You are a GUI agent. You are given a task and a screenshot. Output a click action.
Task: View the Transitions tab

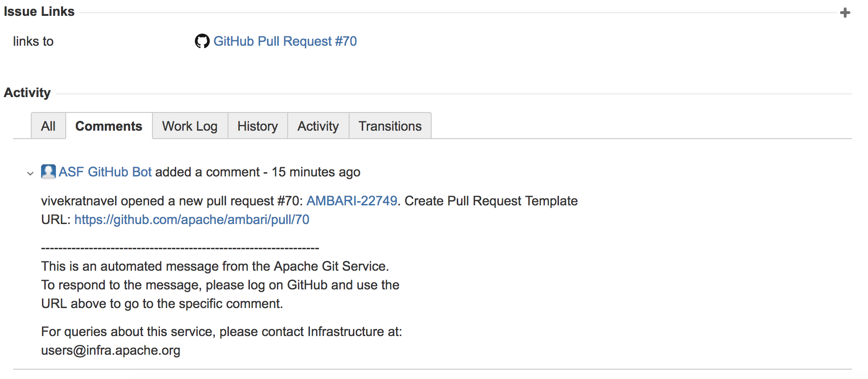click(x=390, y=126)
